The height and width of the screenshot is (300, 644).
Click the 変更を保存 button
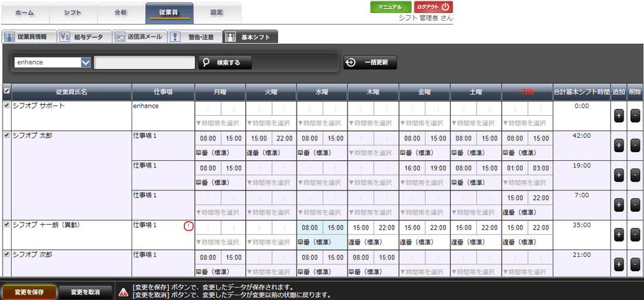[x=29, y=292]
